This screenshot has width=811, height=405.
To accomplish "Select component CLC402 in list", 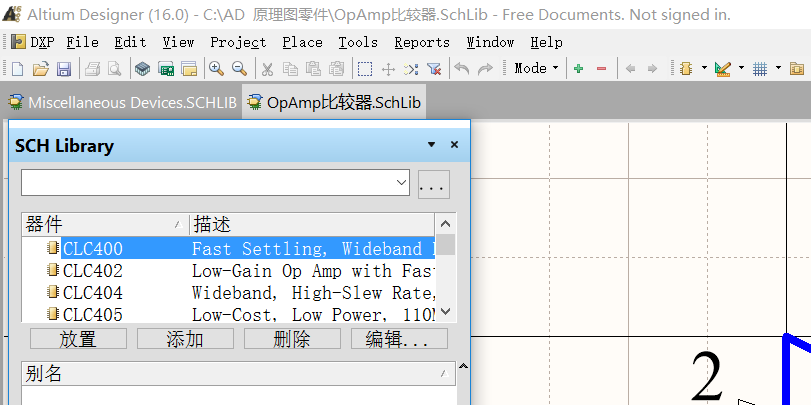I will (x=229, y=271).
